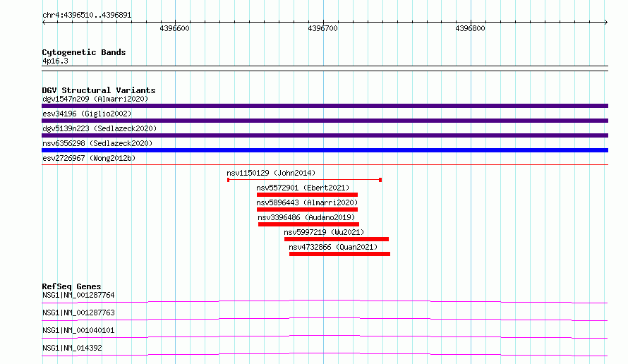
Task: Click the 4396700 ruler coordinate
Action: point(322,28)
